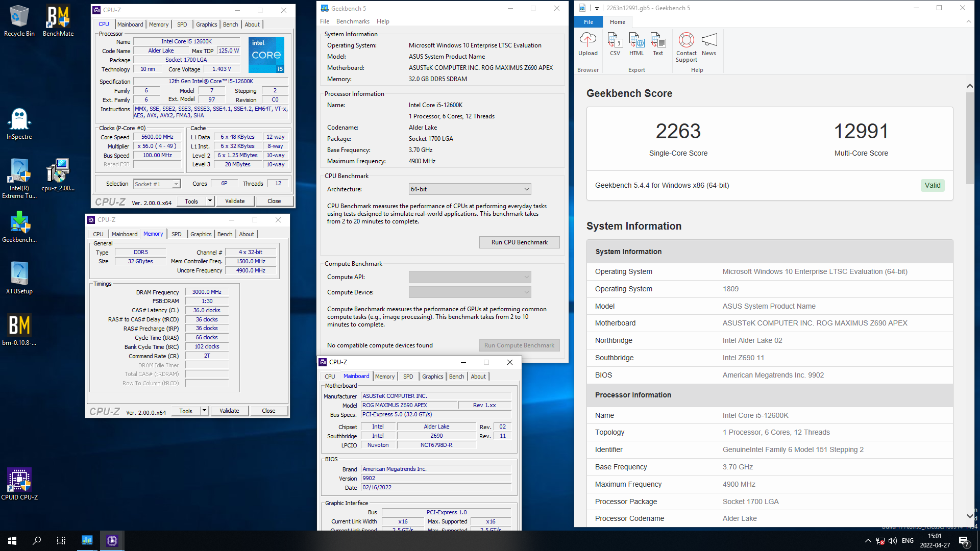Show hidden tray icons chevron

click(868, 541)
